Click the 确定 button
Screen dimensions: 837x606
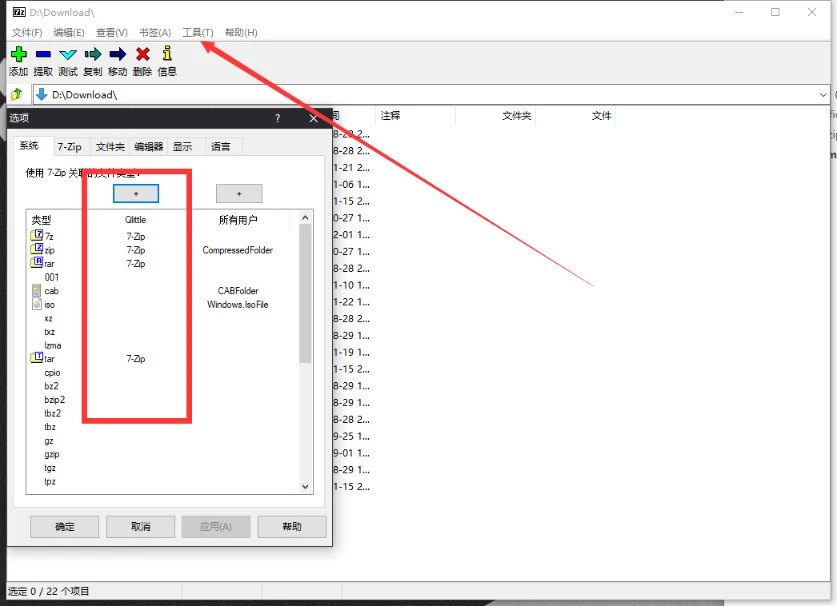pos(65,527)
